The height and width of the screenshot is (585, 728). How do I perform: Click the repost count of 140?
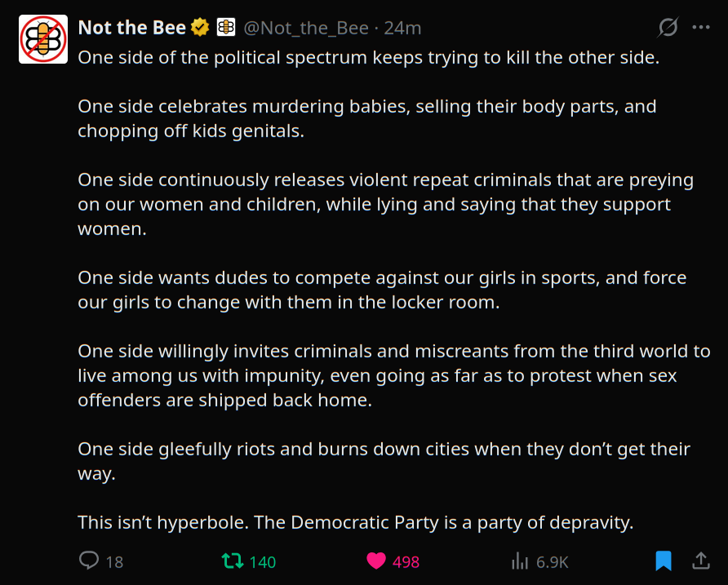pyautogui.click(x=263, y=562)
